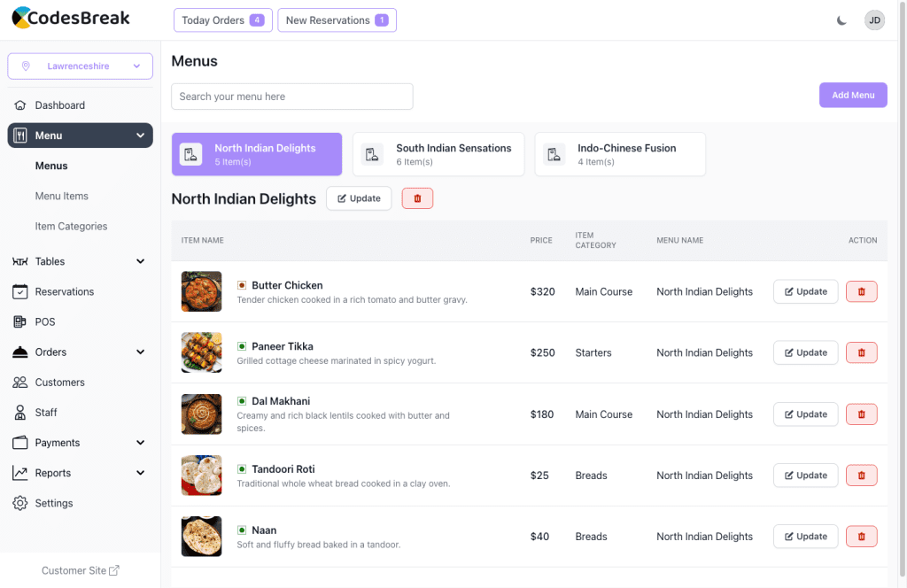Click the Add Menu button

click(853, 95)
